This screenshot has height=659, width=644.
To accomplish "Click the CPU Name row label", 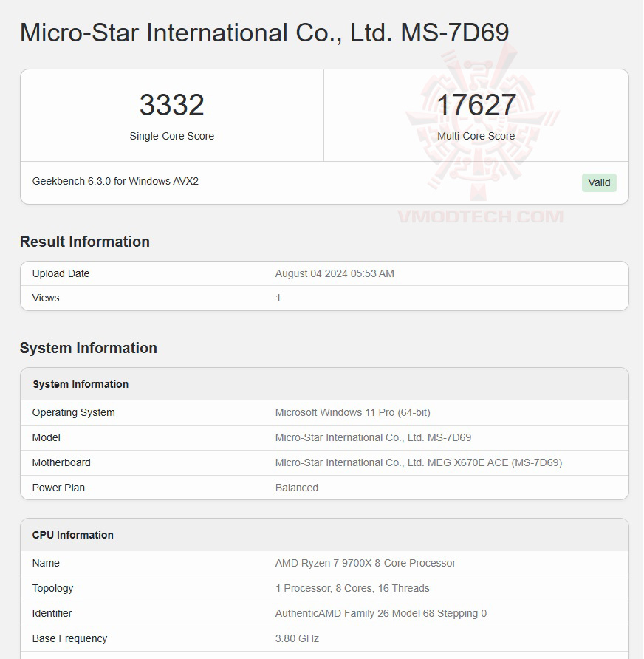I will point(46,563).
